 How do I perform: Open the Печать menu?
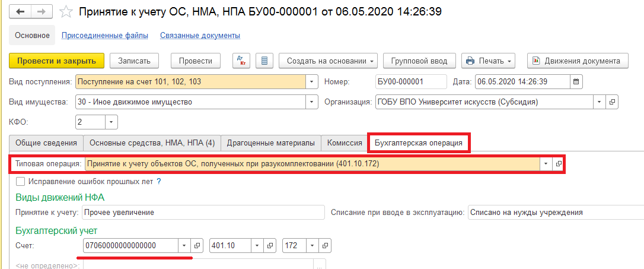pos(488,61)
